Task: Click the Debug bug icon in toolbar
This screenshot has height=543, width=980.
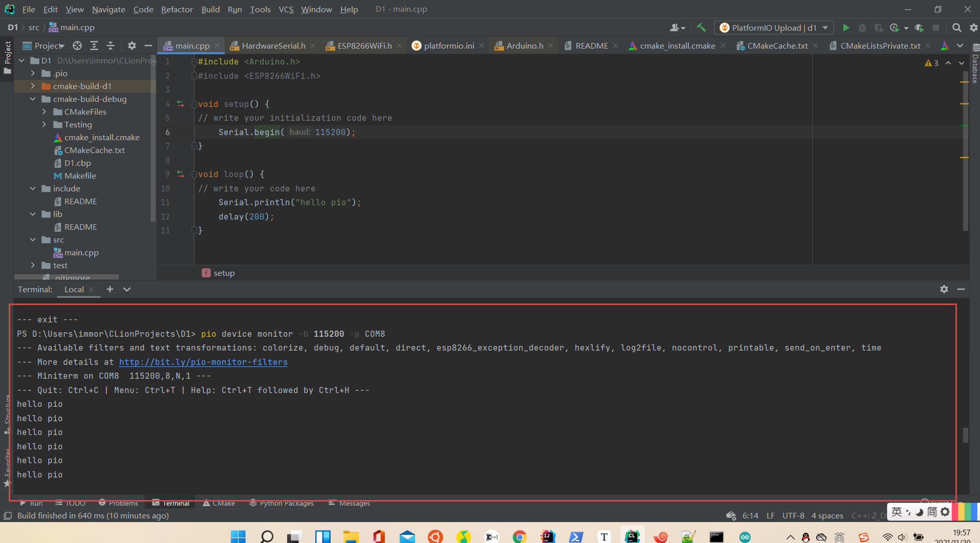Action: [x=863, y=28]
